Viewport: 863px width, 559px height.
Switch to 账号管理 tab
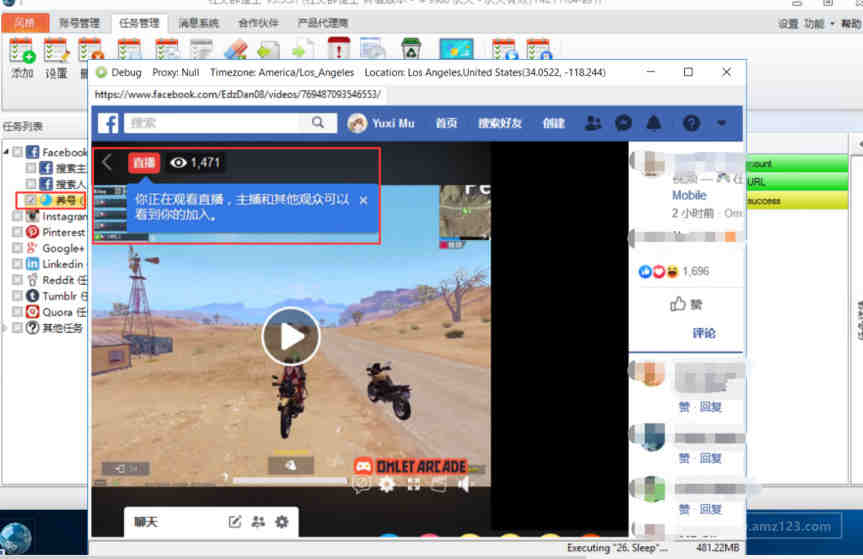[79, 23]
